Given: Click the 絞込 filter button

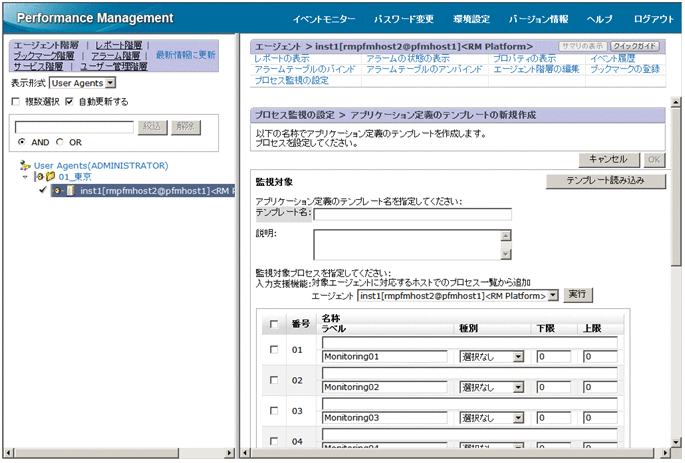Looking at the screenshot, I should pos(152,127).
